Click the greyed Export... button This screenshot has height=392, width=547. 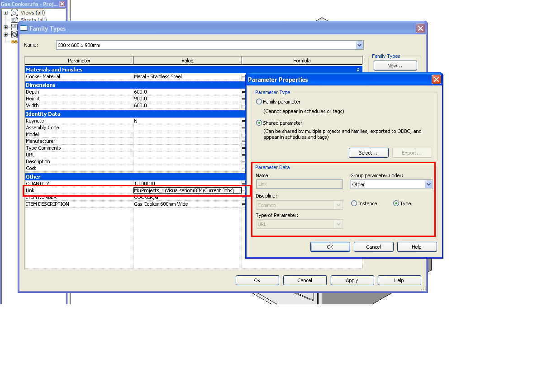[x=412, y=153]
